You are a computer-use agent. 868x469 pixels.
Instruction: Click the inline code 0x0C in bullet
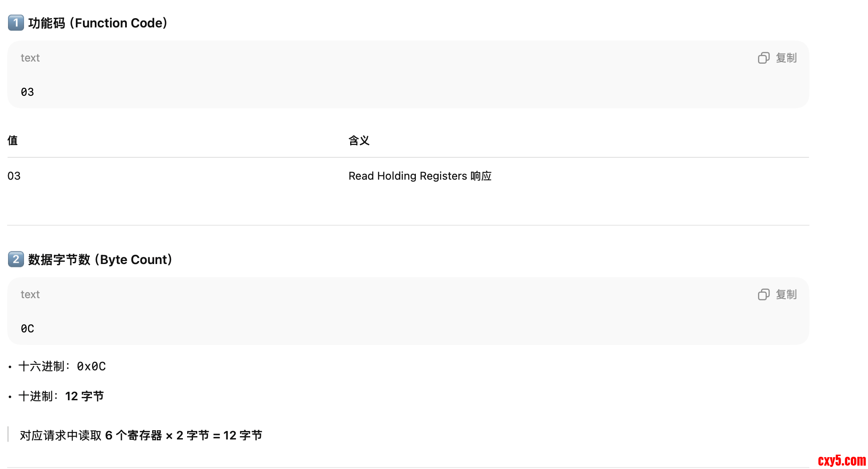[91, 367]
